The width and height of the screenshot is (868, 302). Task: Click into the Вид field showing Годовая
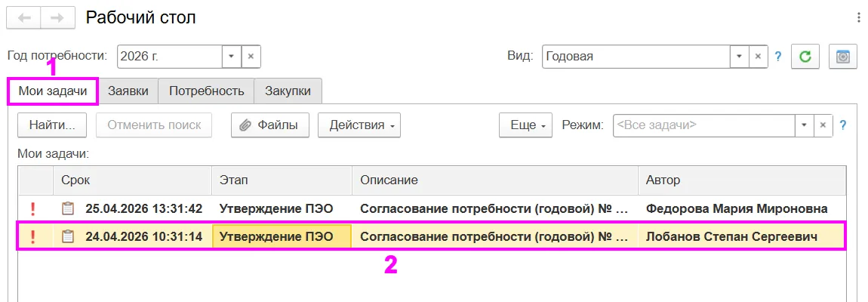(x=636, y=56)
